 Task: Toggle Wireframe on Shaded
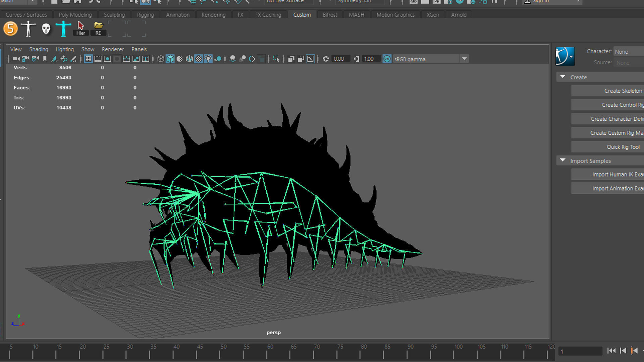point(190,59)
